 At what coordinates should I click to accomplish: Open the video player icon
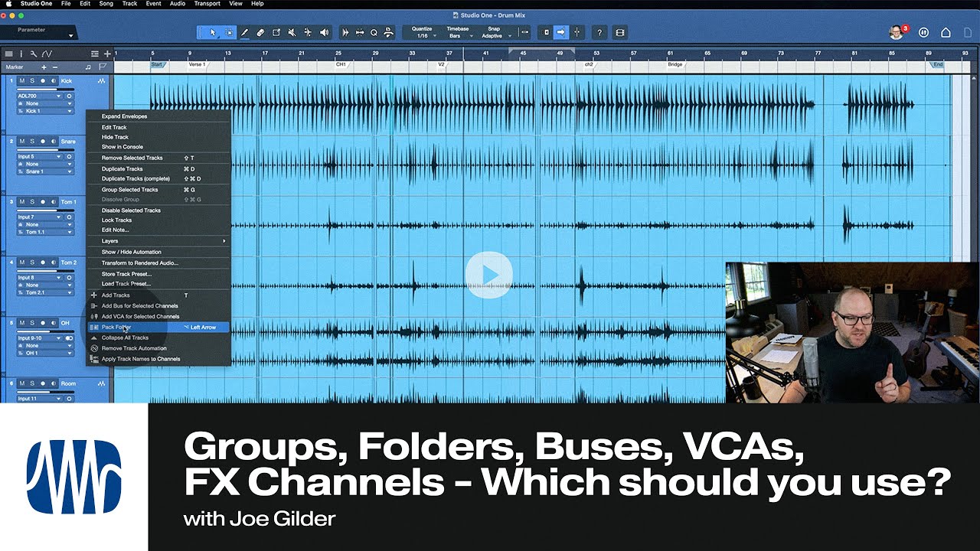pos(619,32)
